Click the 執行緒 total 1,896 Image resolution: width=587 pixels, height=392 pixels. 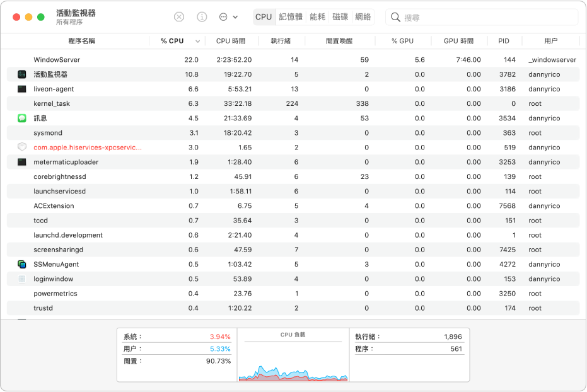point(453,337)
